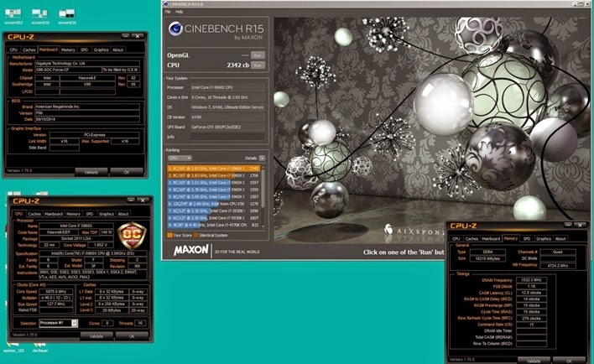Select SPD tab in Memory timings CPU-Z window
This screenshot has height=364, width=594.
pyautogui.click(x=527, y=239)
